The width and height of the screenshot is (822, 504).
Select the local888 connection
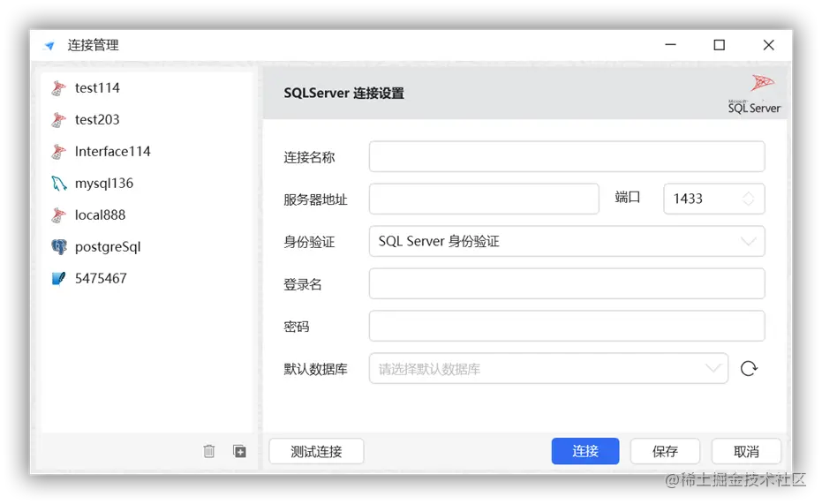(x=147, y=215)
